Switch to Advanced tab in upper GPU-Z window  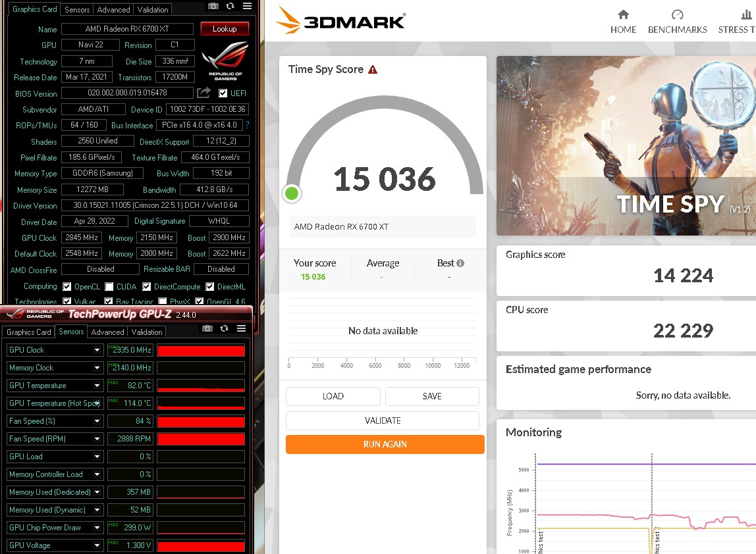coord(114,10)
